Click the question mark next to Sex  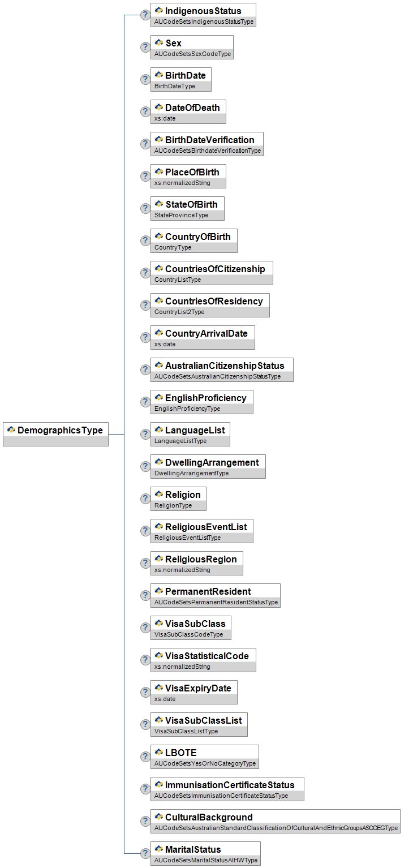(145, 48)
